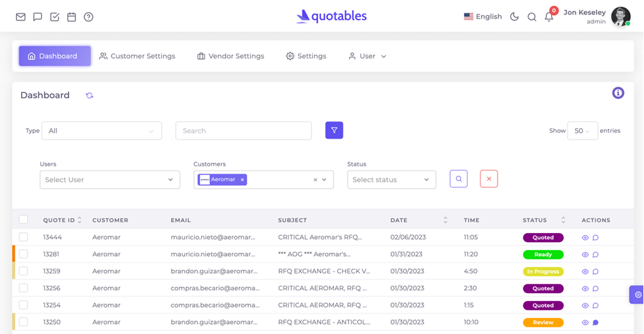
Task: Click subject RFQ EXCHANGE - ANTICOL
Action: pyautogui.click(x=324, y=322)
